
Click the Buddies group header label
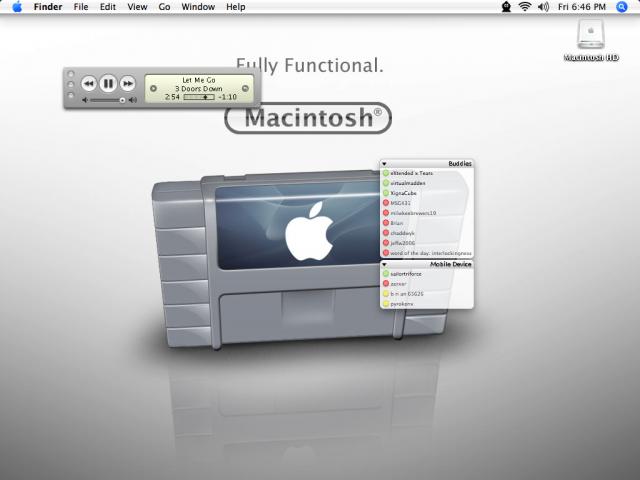click(x=460, y=164)
